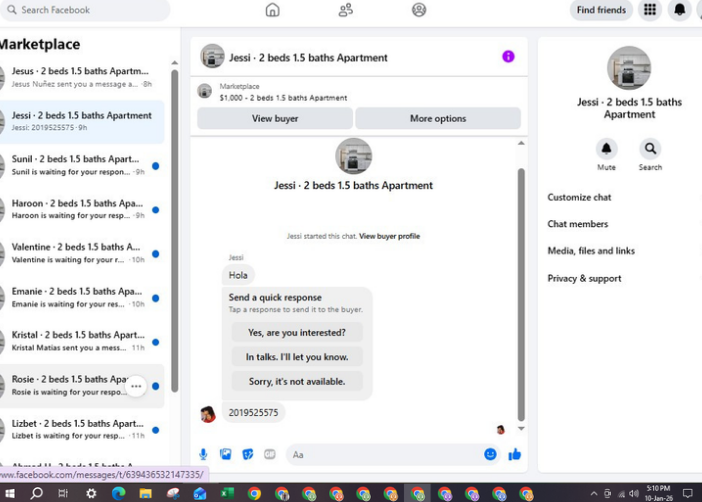The image size is (702, 502).
Task: Open Windows taskbar search
Action: point(36,493)
